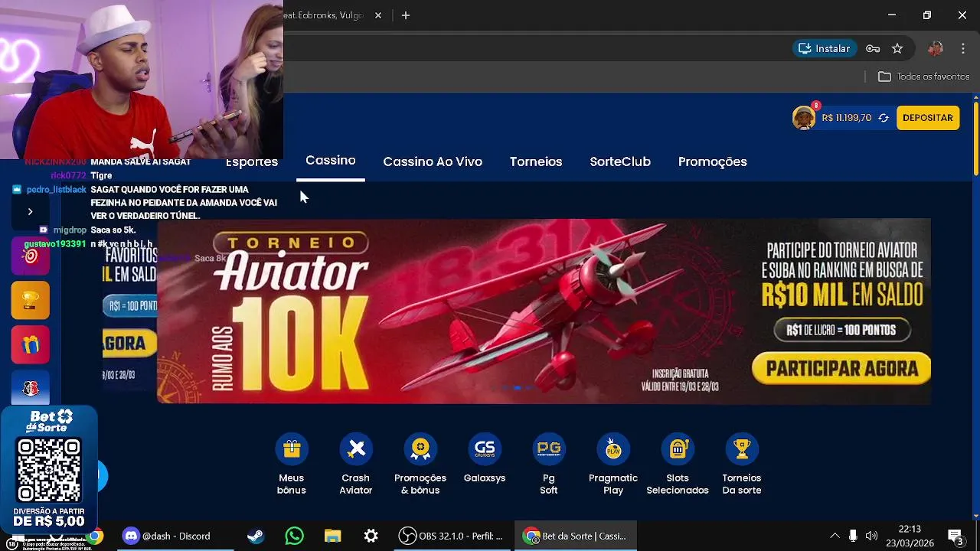Click the orange trophy icon in sidebar
The height and width of the screenshot is (551, 980).
click(x=31, y=300)
